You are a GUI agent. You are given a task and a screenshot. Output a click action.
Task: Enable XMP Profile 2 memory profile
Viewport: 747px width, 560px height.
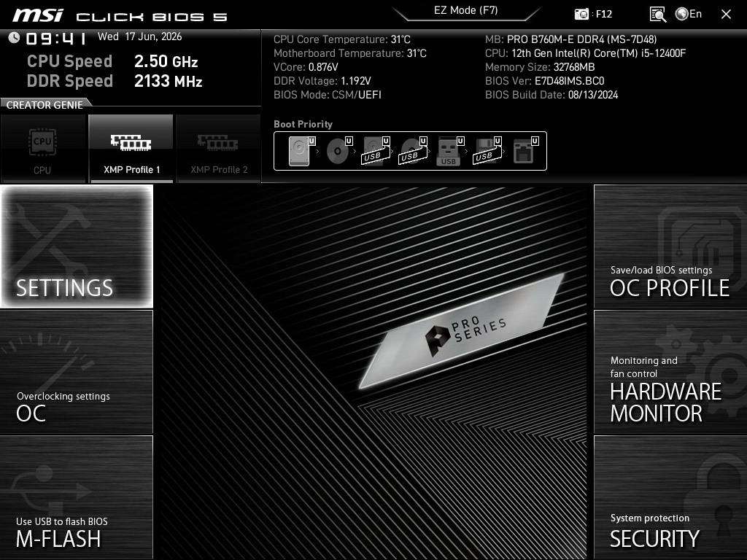point(219,149)
